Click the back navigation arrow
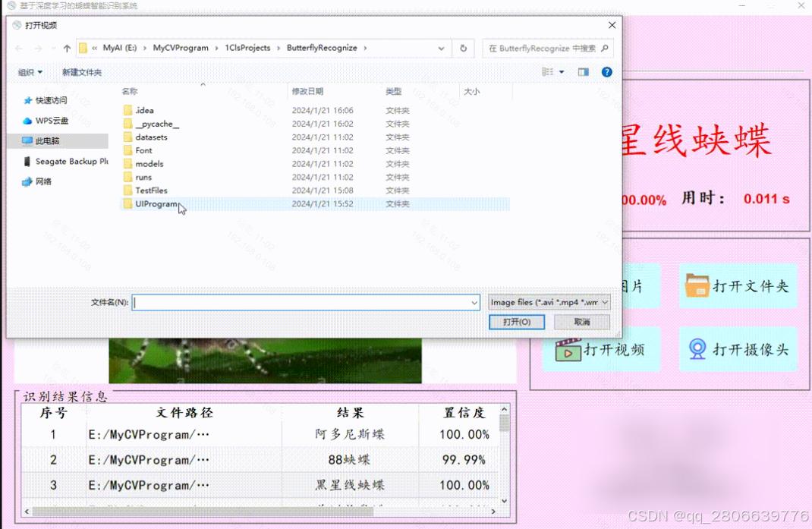The width and height of the screenshot is (812, 529). click(x=19, y=48)
